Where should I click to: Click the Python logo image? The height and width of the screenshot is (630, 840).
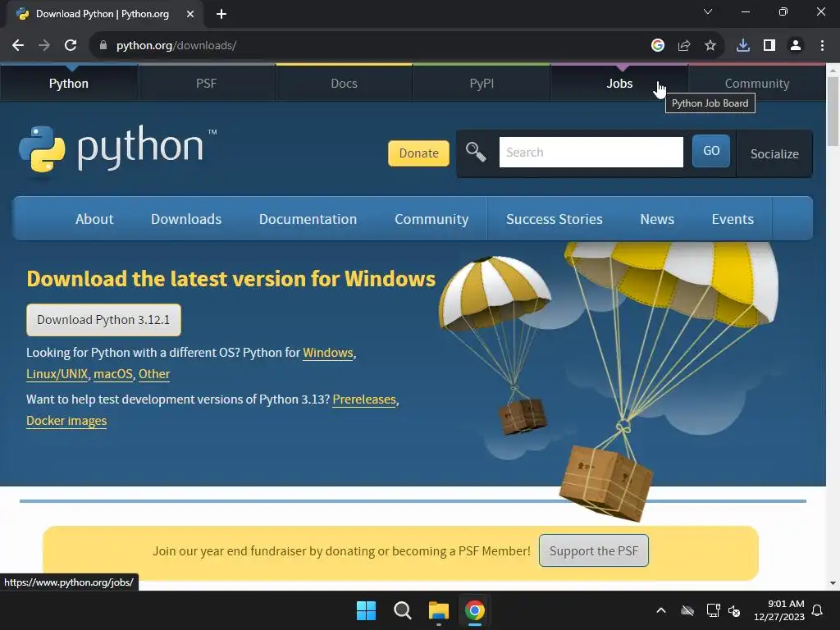click(x=118, y=148)
